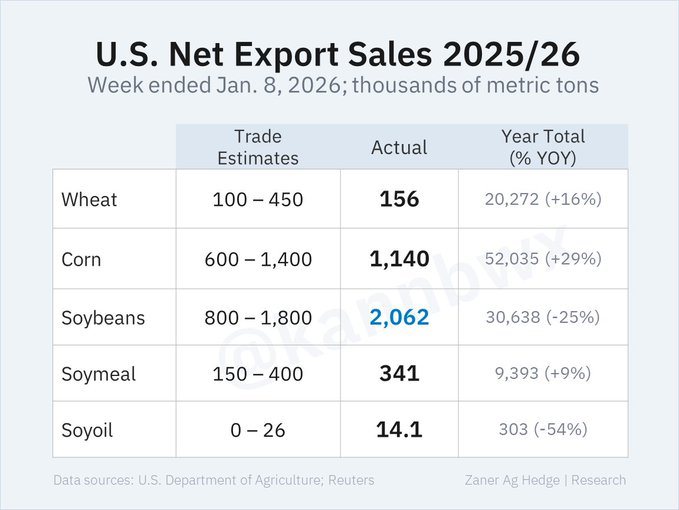Screen dimensions: 679x510
Task: Click the Wheat actual value 156
Action: (399, 199)
